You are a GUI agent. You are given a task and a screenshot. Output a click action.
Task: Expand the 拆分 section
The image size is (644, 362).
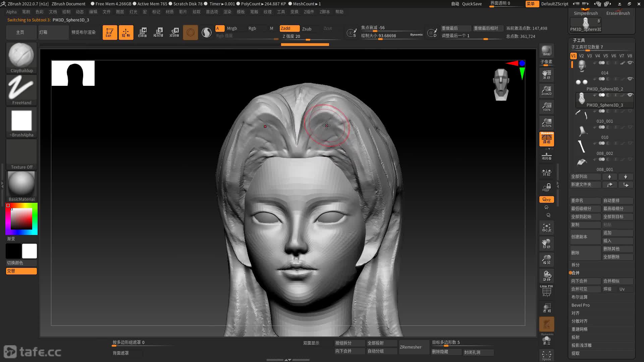click(x=576, y=265)
